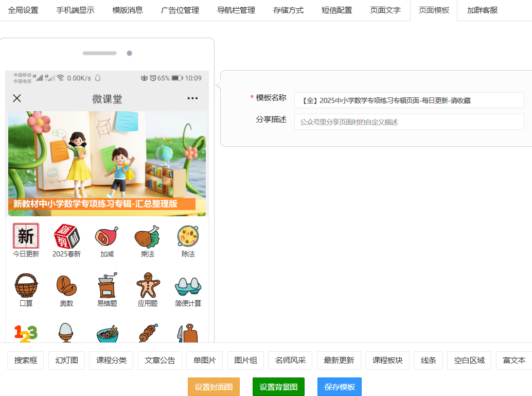Open the 2025春新 cube icon
The height and width of the screenshot is (396, 532).
pos(66,236)
